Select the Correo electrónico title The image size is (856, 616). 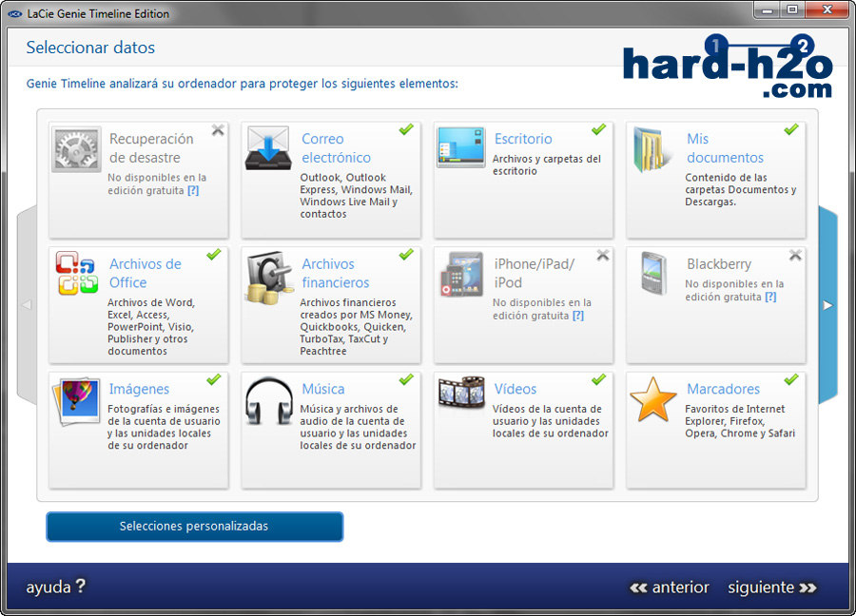coord(337,148)
